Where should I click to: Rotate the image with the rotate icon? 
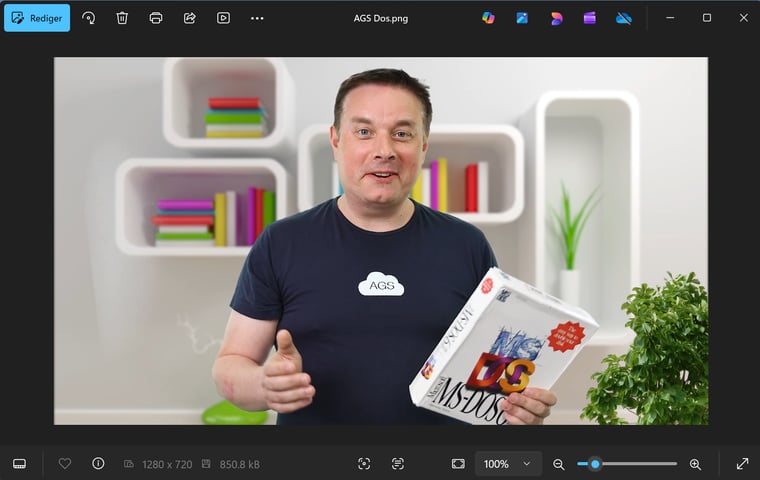88,18
